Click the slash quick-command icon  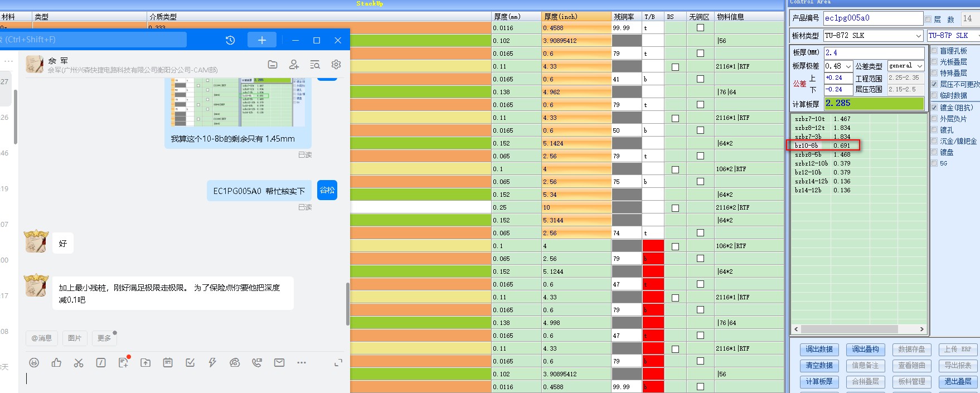pos(101,363)
